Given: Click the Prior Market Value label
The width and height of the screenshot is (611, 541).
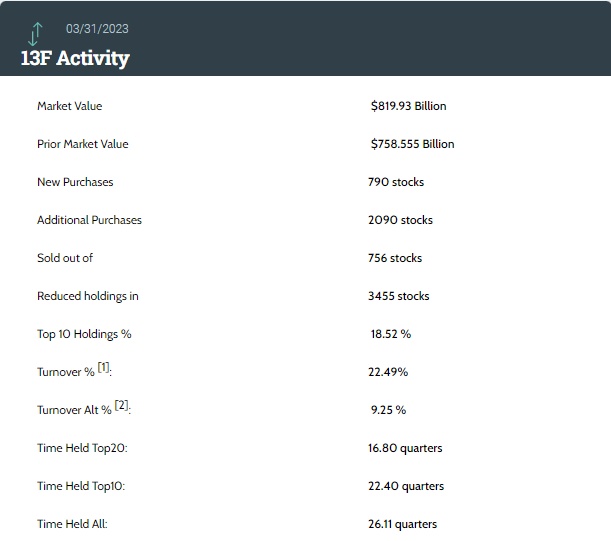Looking at the screenshot, I should click(83, 144).
